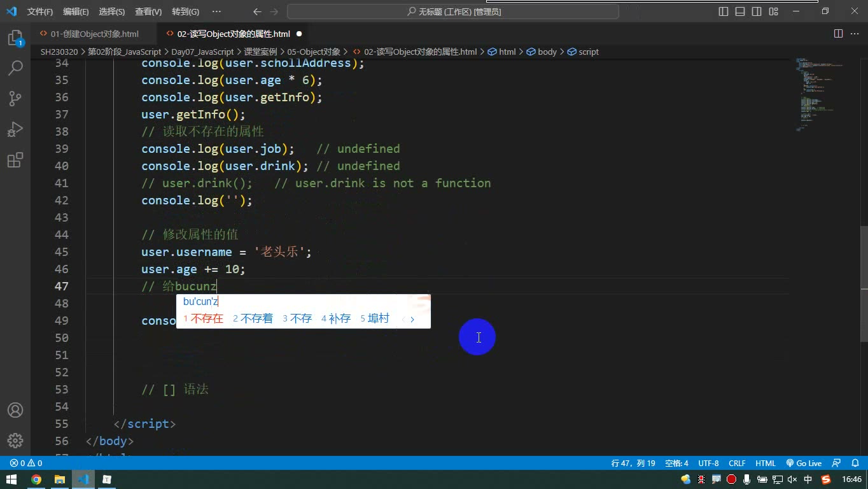This screenshot has width=868, height=489.
Task: Open the Source Control view
Action: click(15, 98)
